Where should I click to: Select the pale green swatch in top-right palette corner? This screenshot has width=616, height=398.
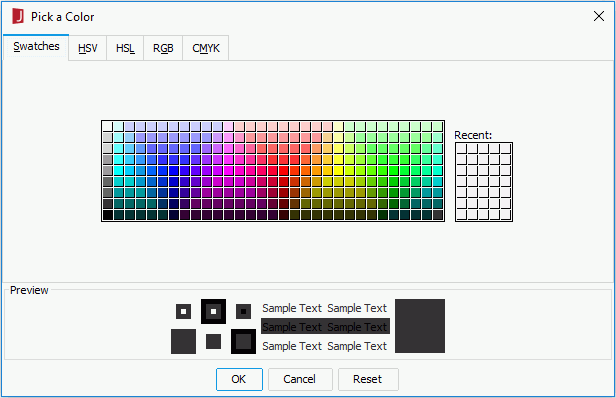[x=438, y=127]
